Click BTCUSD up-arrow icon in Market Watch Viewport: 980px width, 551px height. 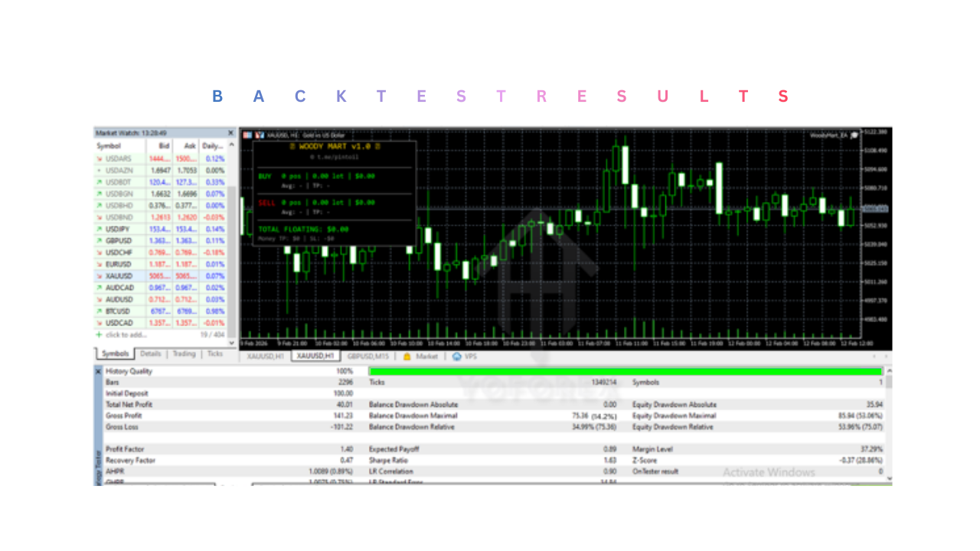pyautogui.click(x=99, y=311)
